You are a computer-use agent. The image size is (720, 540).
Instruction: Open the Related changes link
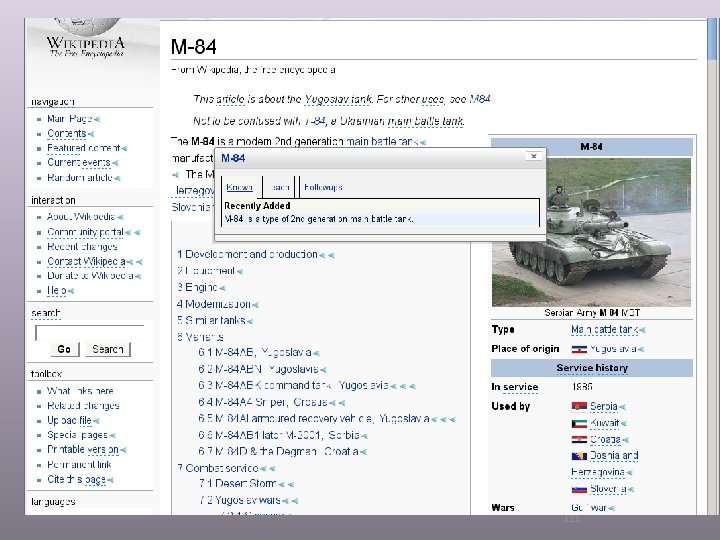(x=83, y=406)
